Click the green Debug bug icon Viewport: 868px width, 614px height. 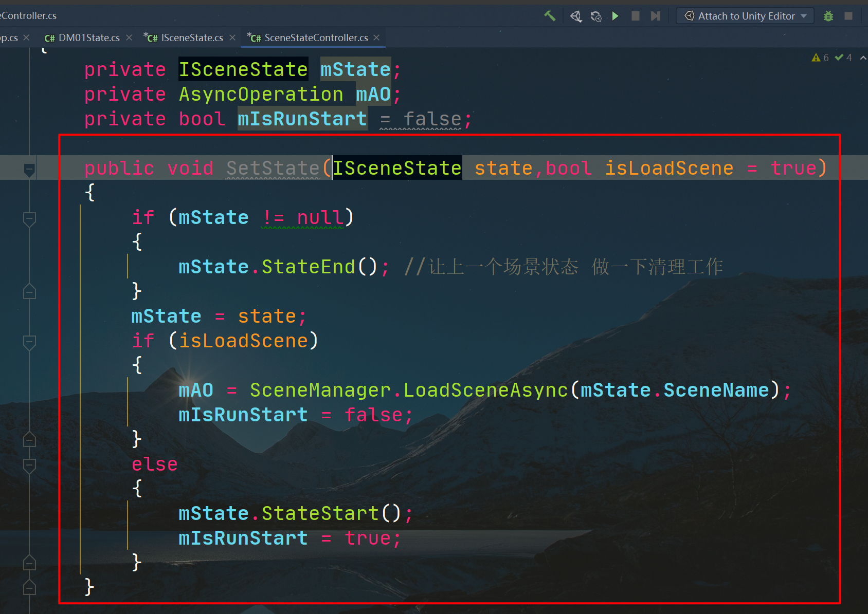[x=828, y=16]
